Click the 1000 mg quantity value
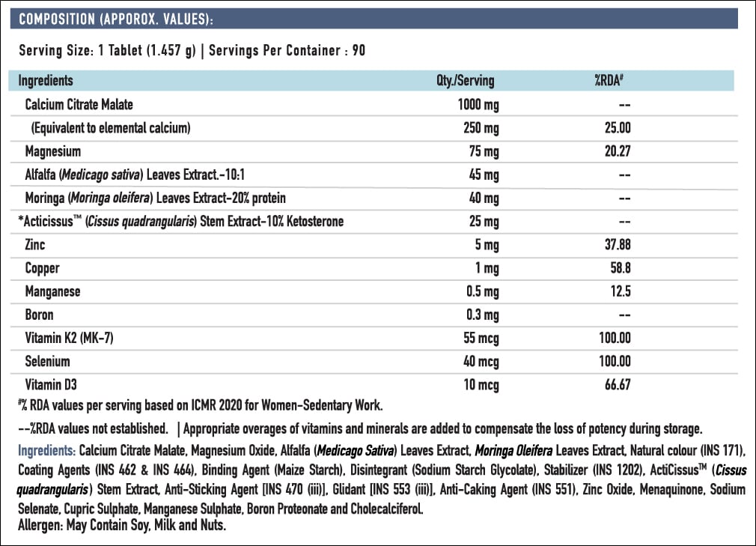Screen dimensions: 756x546 (x=478, y=105)
